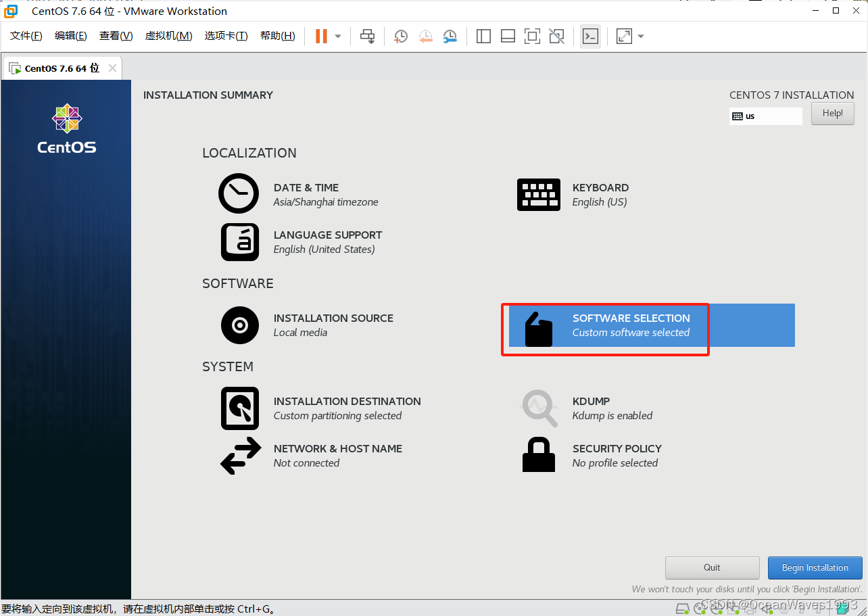Take a snapshot of this virtual machine
This screenshot has height=616, width=868.
[401, 37]
